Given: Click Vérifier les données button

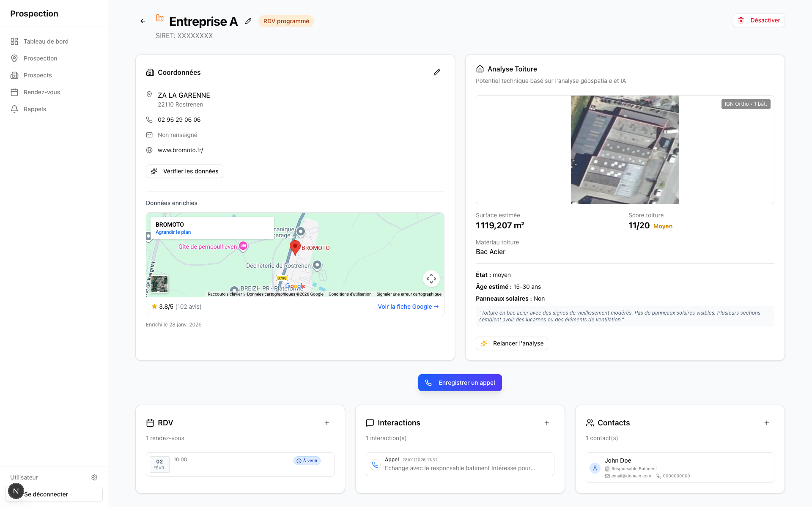Looking at the screenshot, I should (x=184, y=171).
